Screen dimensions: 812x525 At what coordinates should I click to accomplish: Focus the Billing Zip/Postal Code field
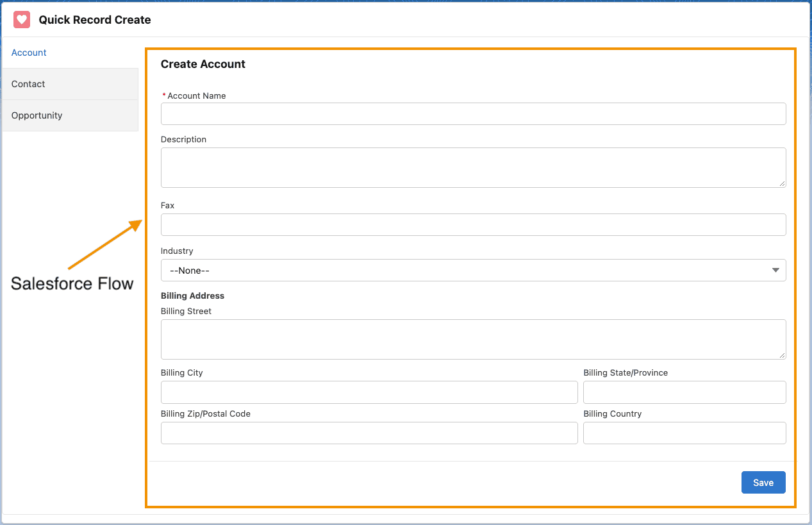click(369, 433)
